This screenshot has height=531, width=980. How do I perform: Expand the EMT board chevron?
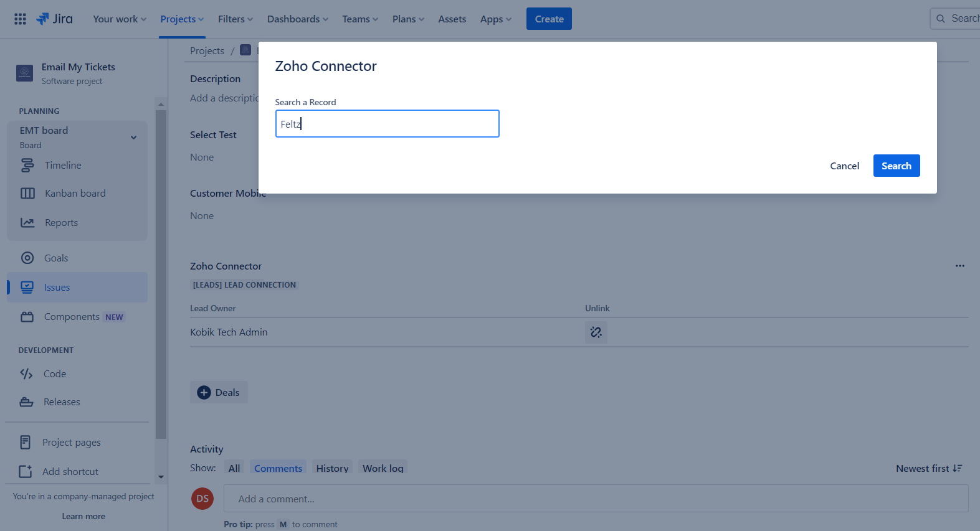point(133,138)
